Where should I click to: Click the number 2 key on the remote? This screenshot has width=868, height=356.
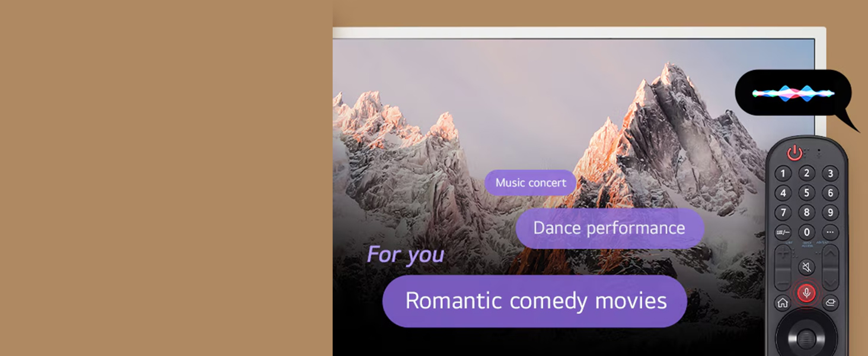tap(806, 173)
